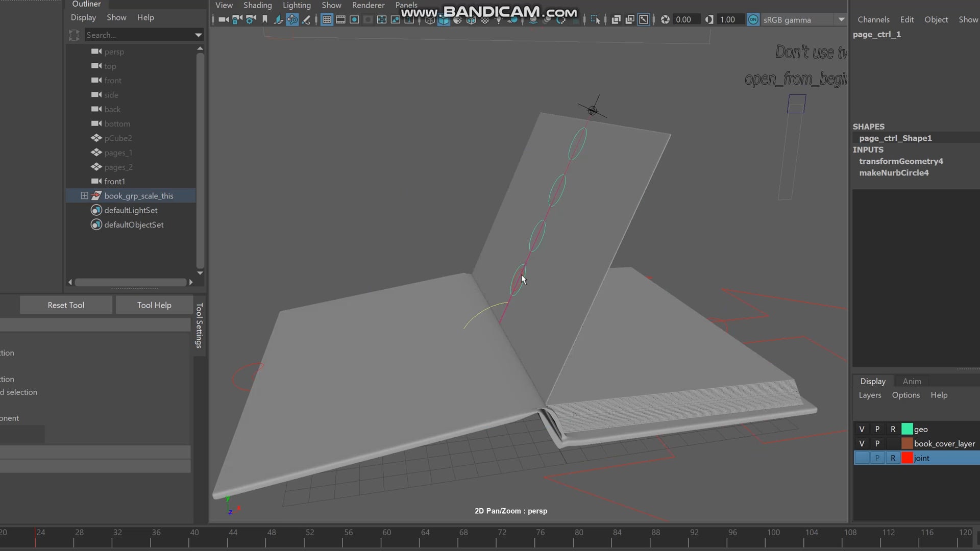Activate the Grease Pencil tool
The width and height of the screenshot is (980, 551).
point(306,20)
